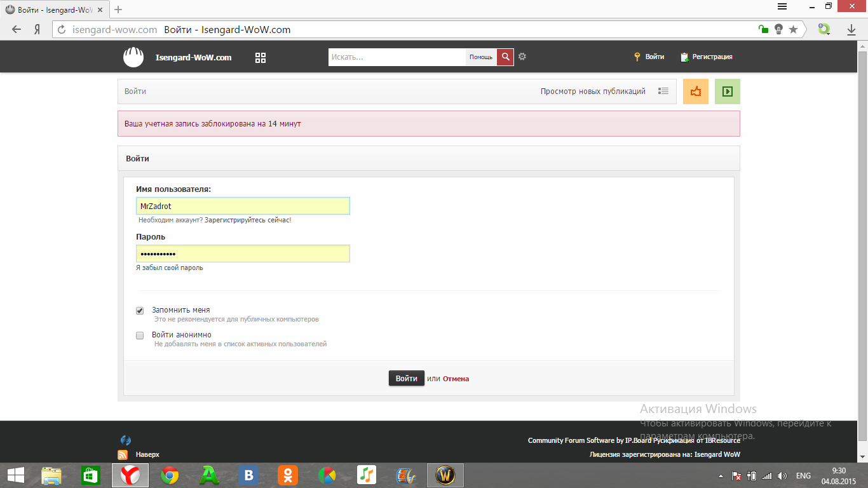Open Odnoklassniki from the taskbar

[288, 475]
